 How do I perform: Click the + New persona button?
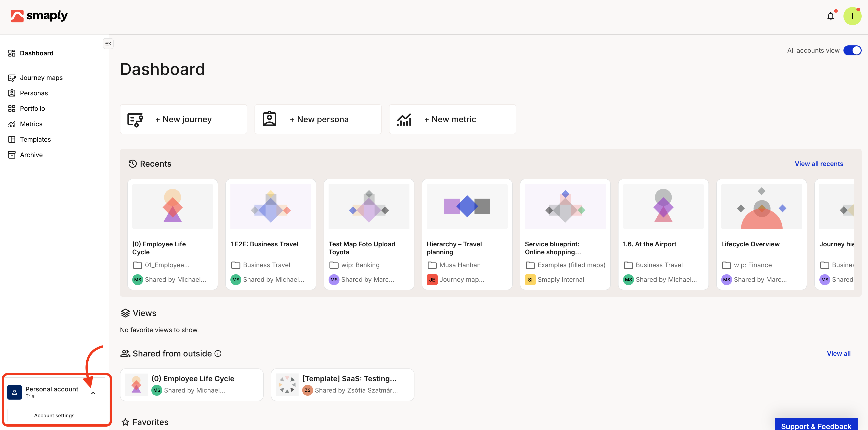coord(318,119)
